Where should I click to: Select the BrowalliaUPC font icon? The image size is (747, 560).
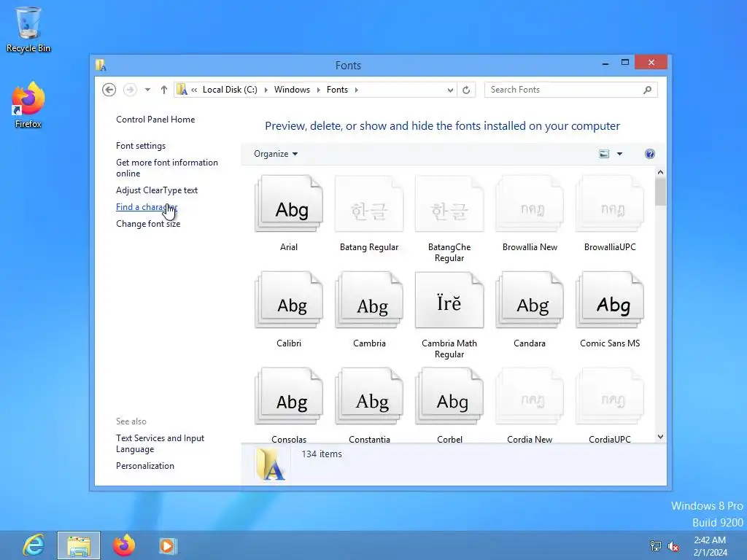[x=610, y=204]
